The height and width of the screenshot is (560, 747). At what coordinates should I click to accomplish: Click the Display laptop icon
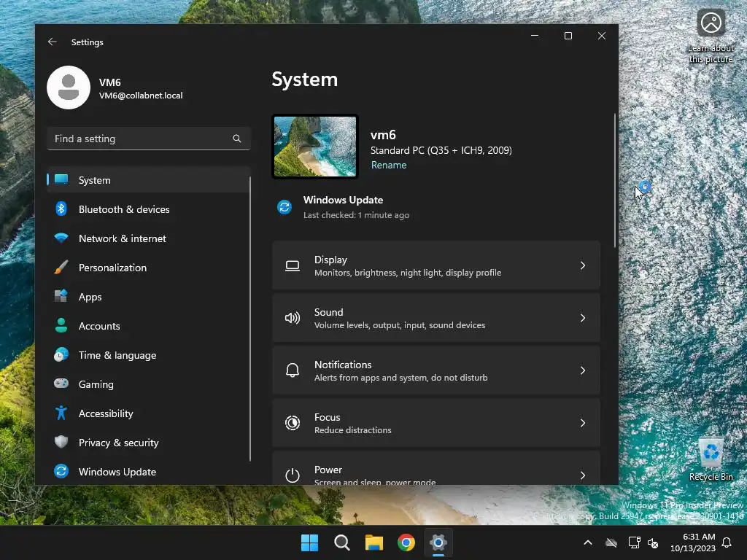click(x=293, y=265)
